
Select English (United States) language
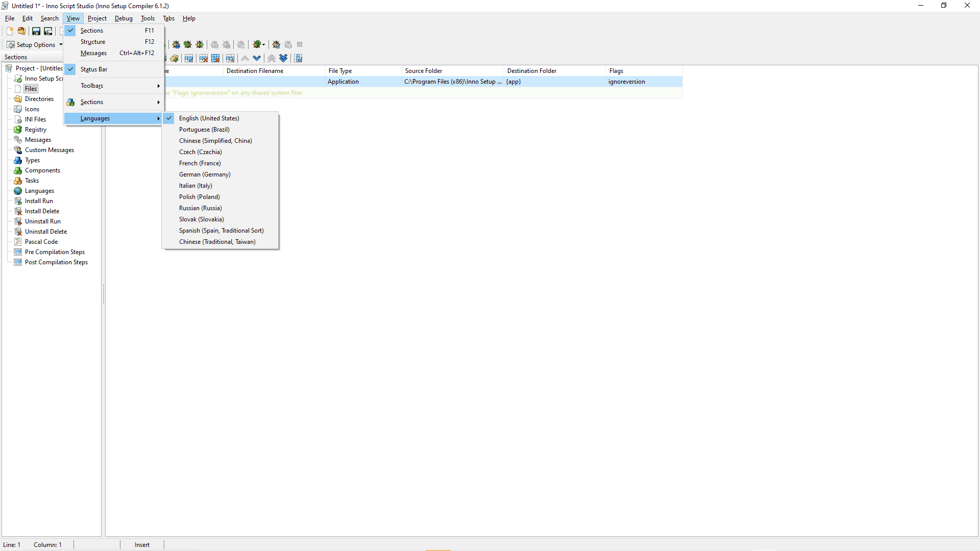(x=220, y=118)
